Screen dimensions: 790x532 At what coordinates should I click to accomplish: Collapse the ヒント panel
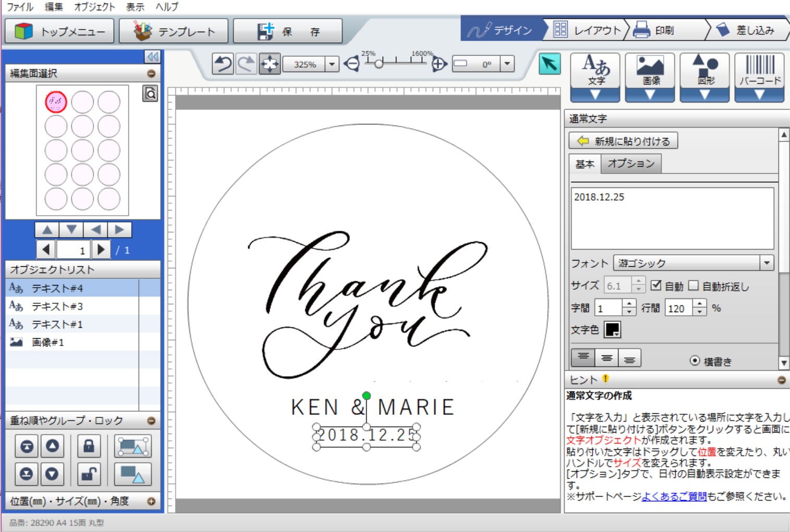point(782,380)
